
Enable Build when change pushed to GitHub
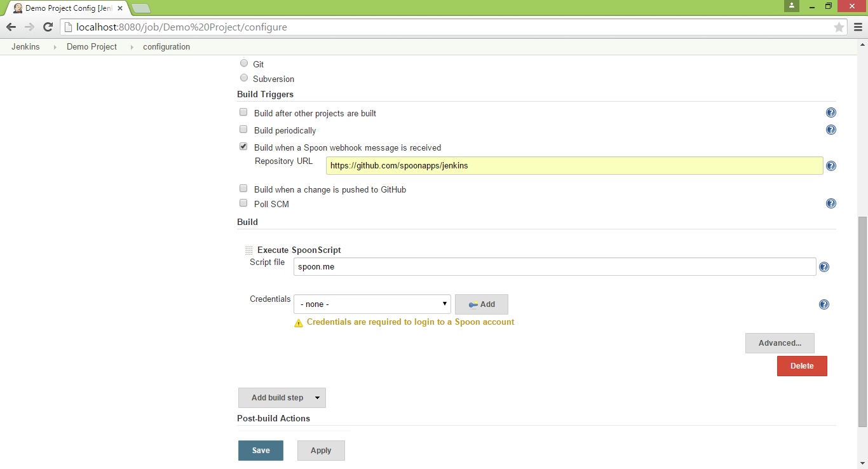click(x=243, y=189)
